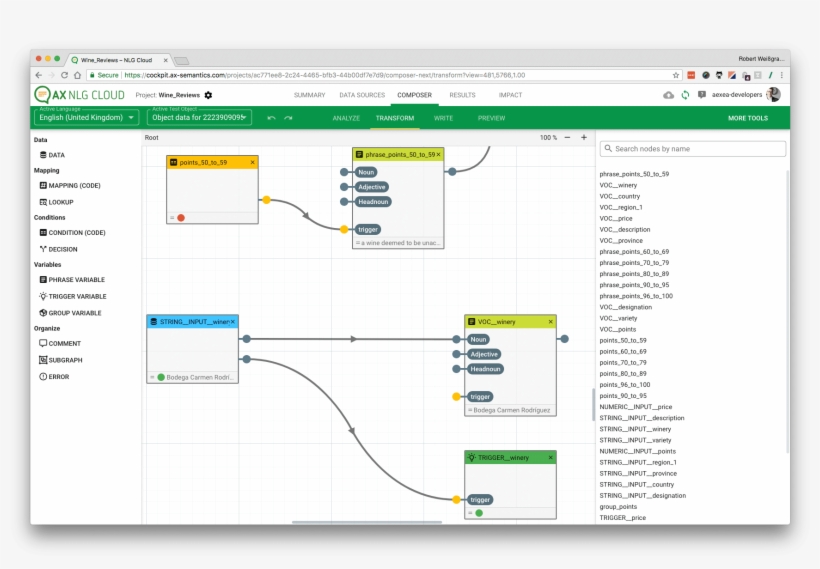820x569 pixels.
Task: Expand the aexea-developers account menu
Action: 738,95
